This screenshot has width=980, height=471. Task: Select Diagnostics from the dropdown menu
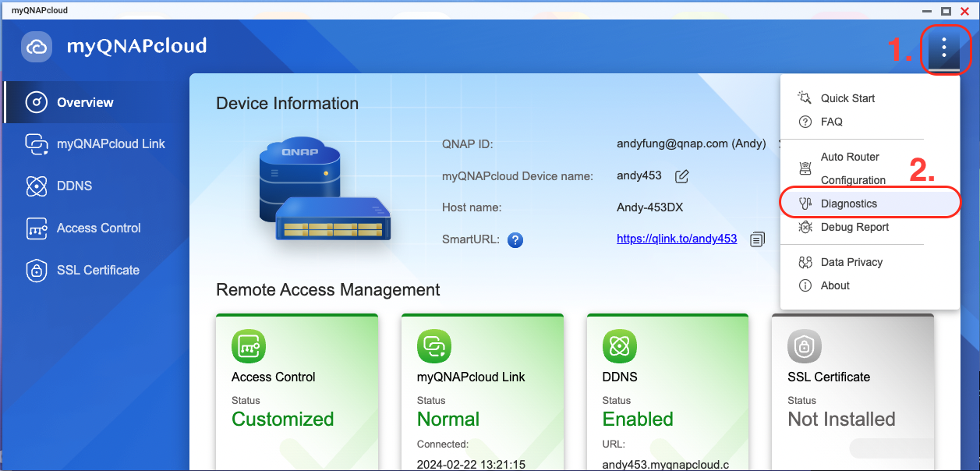click(x=848, y=204)
